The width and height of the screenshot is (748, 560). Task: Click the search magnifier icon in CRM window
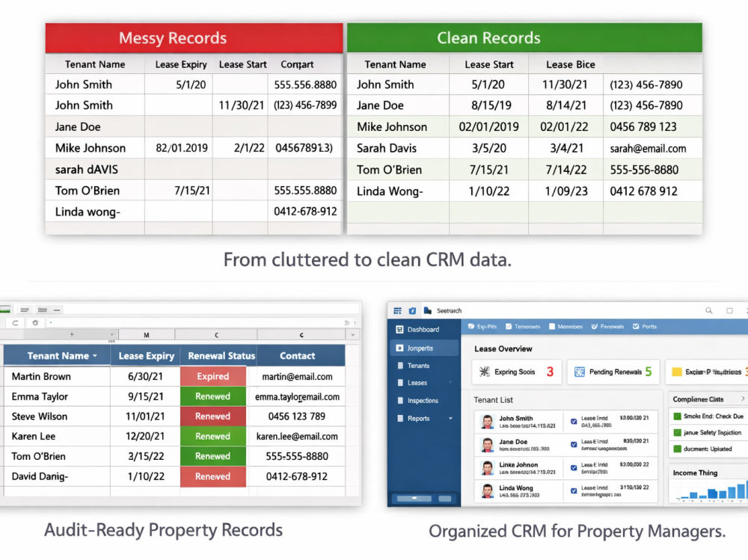click(709, 310)
